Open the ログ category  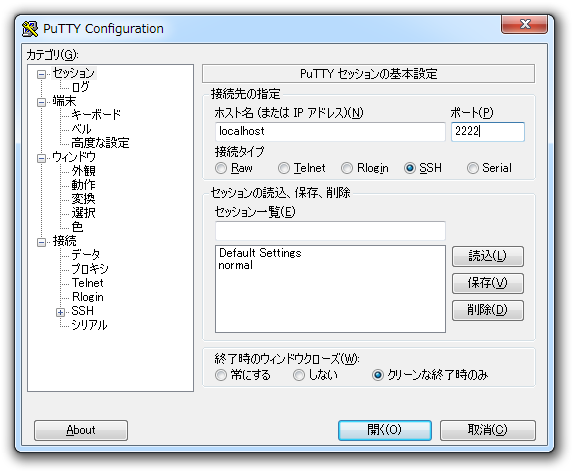click(80, 87)
